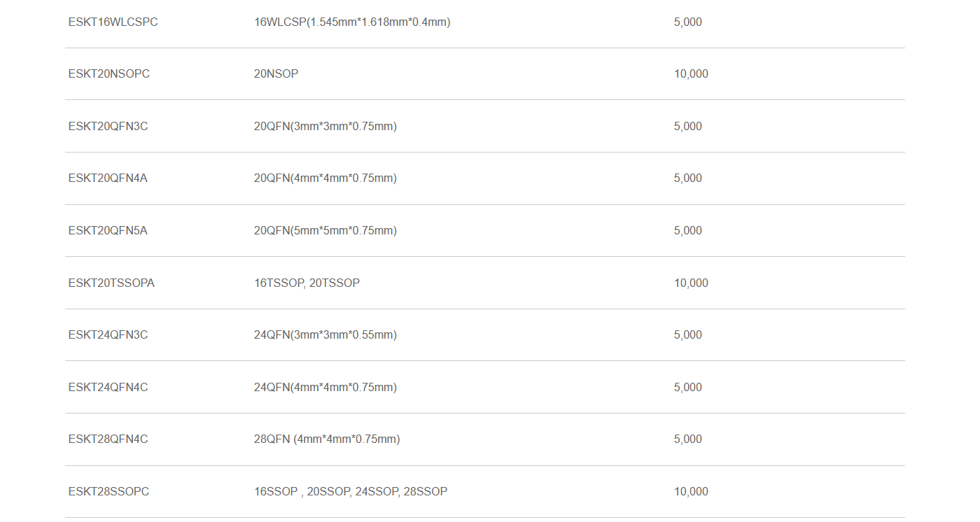Screen dimensions: 980x522
Task: Click the ESKT28SSOPC part number
Action: click(x=108, y=492)
